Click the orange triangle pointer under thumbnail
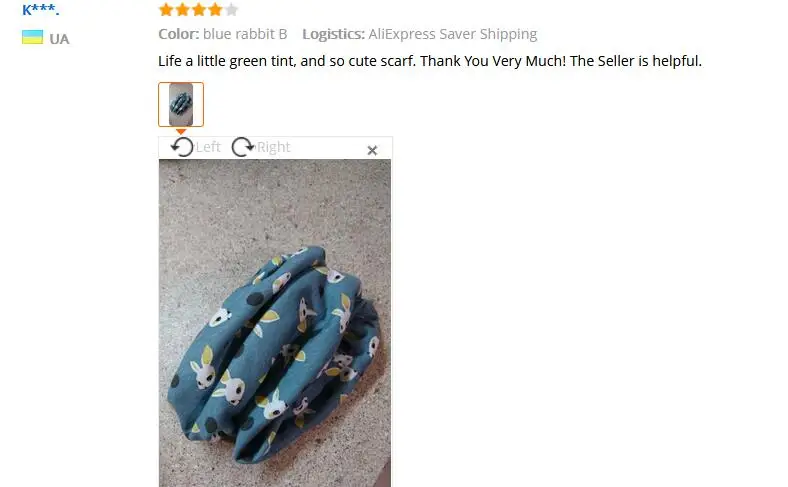This screenshot has height=487, width=788. [x=181, y=131]
